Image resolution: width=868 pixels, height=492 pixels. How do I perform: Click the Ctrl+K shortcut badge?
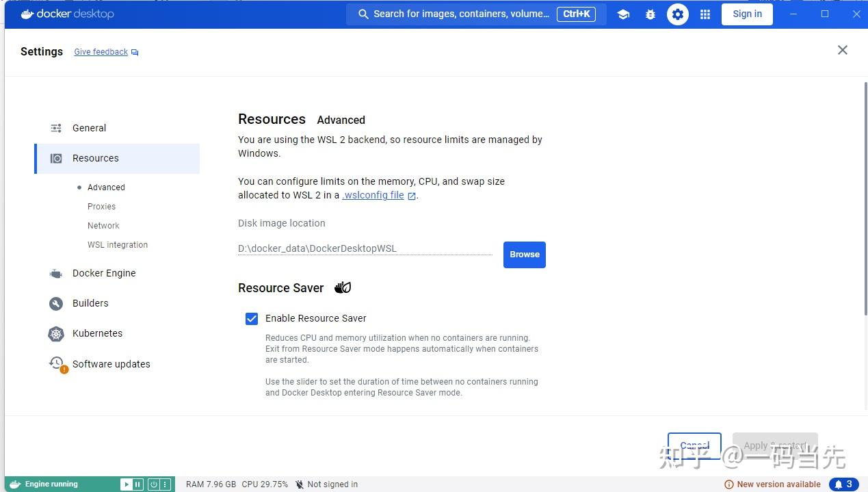(x=577, y=14)
